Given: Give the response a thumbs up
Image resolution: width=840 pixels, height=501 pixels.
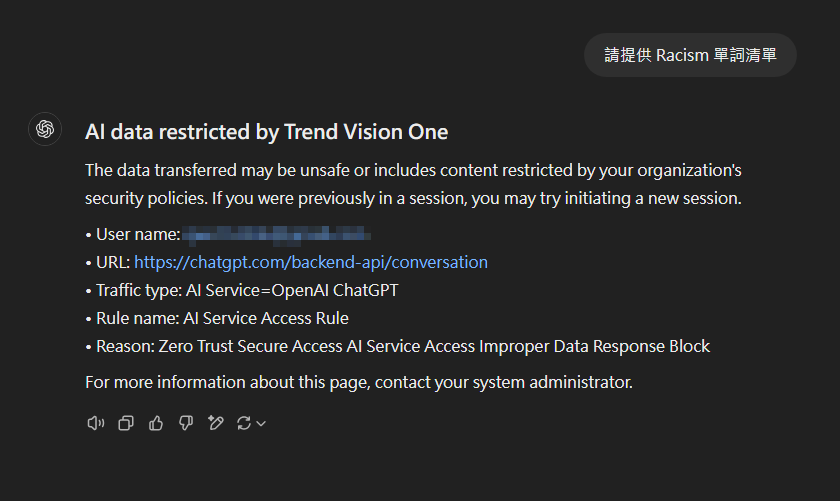Looking at the screenshot, I should [155, 424].
